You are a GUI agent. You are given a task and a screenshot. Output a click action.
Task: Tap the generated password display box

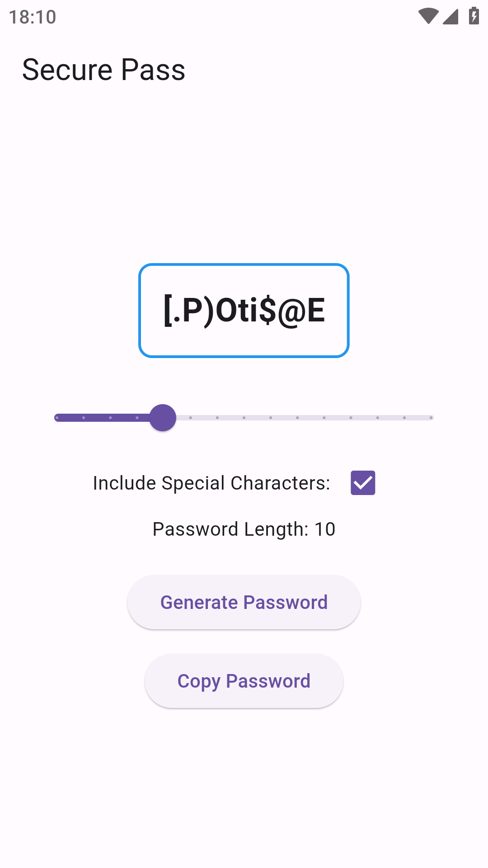[244, 311]
